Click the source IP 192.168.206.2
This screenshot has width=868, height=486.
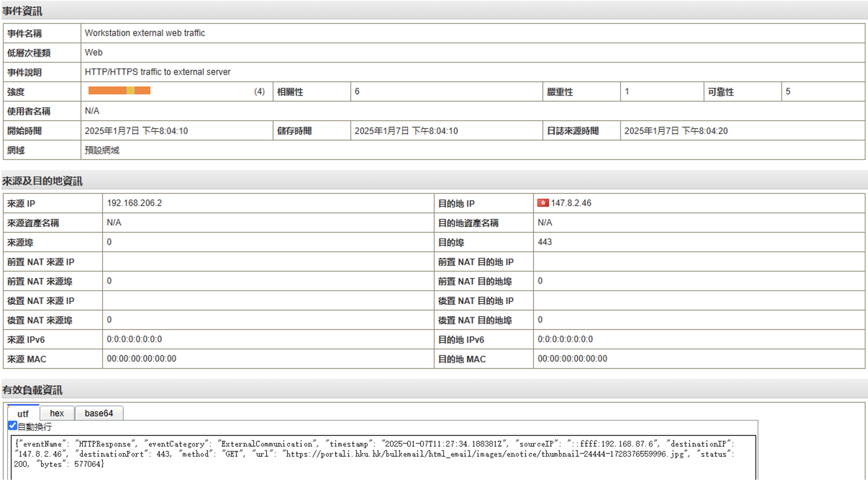(134, 203)
